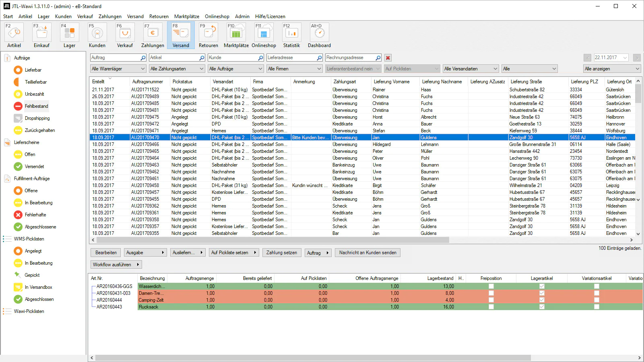Click the order list horizontal scrollbar
The height and width of the screenshot is (362, 644).
270,240
